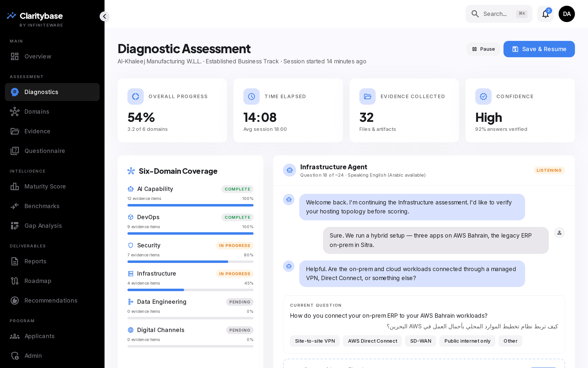This screenshot has width=588, height=368.
Task: Click the Gap Analysis icon
Action: (14, 226)
